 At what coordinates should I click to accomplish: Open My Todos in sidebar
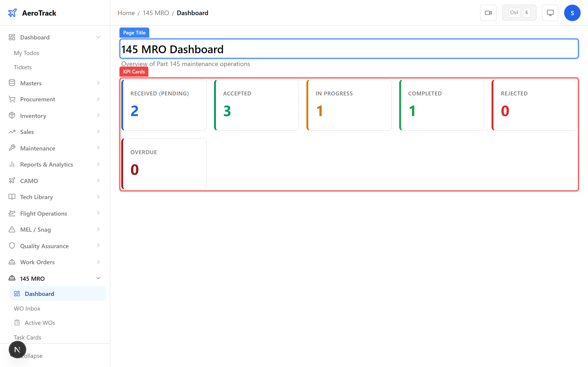[x=26, y=53]
